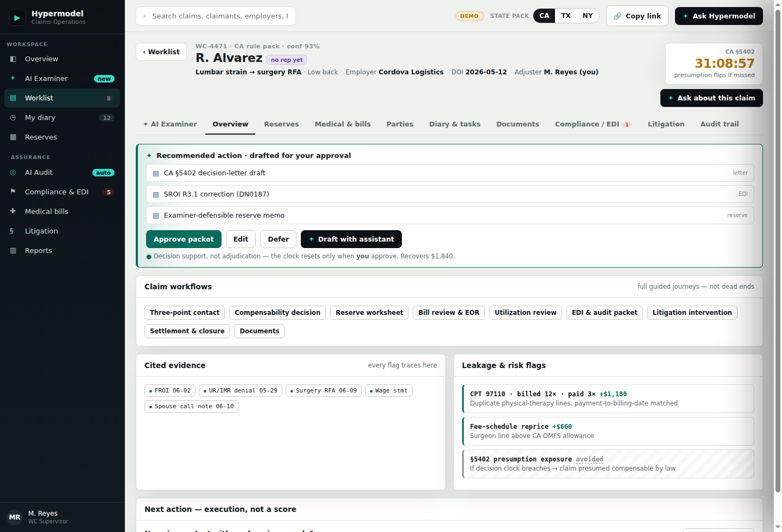Open Ask Hypermodel assistant

pyautogui.click(x=719, y=16)
